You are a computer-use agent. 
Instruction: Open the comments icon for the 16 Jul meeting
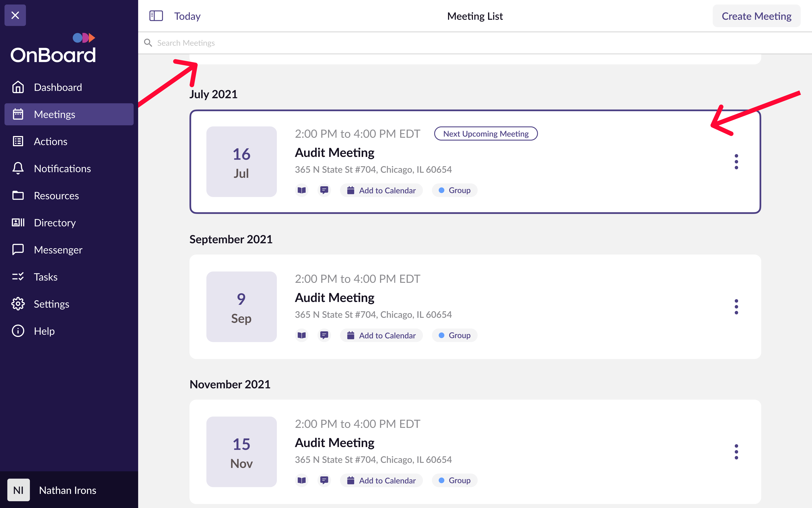pyautogui.click(x=324, y=190)
